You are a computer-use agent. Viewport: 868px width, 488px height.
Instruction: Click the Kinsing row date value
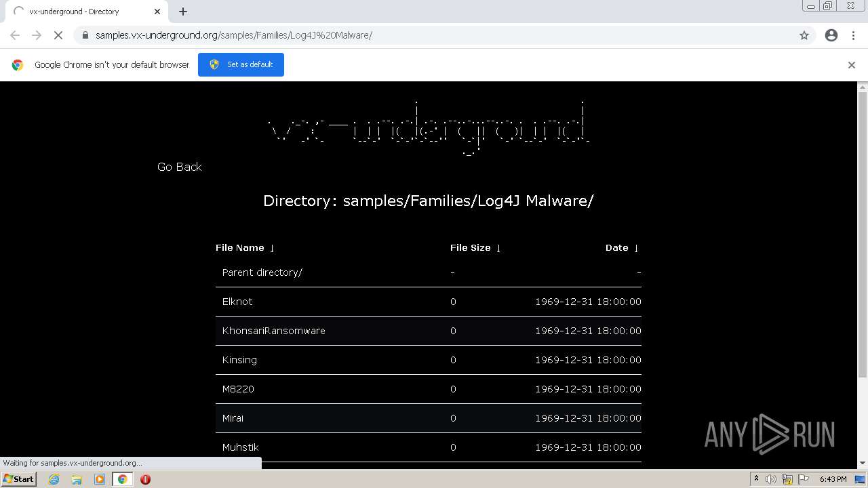click(x=588, y=360)
